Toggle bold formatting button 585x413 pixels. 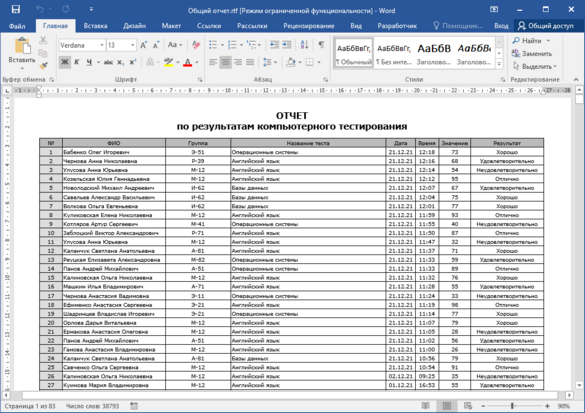(65, 62)
